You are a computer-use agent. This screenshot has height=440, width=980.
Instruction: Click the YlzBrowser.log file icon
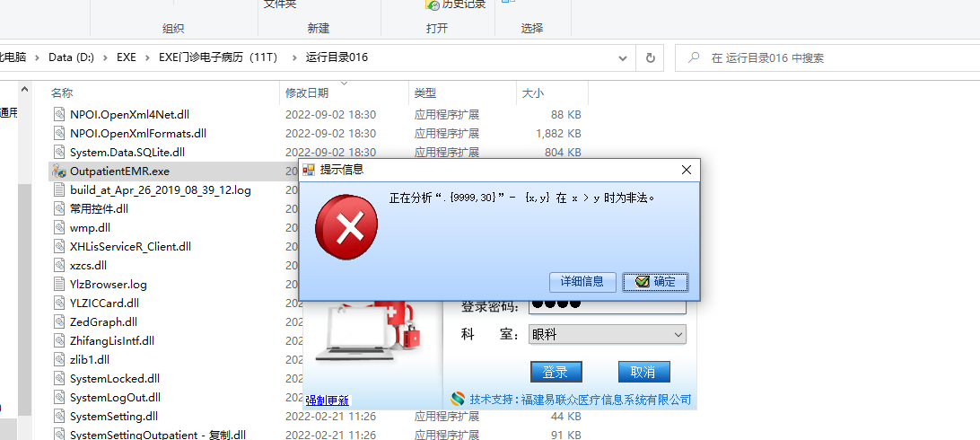[59, 285]
